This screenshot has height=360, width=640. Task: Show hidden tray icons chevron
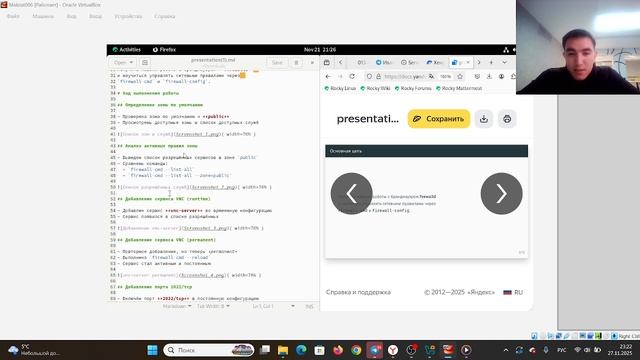[x=506, y=350]
